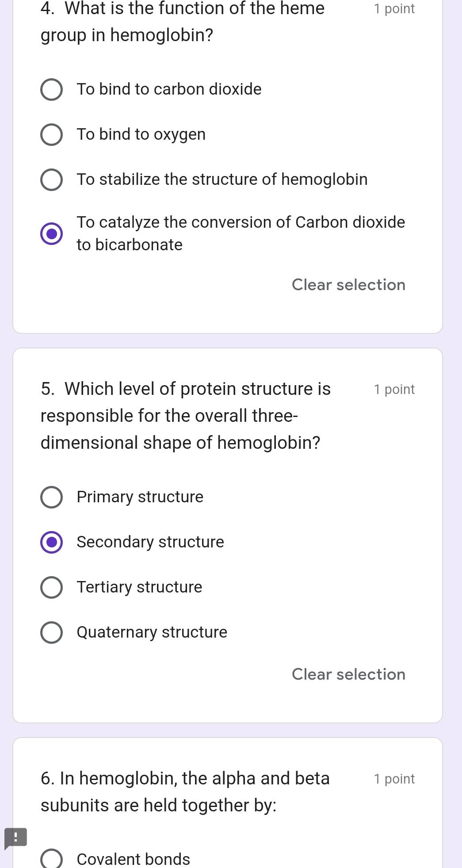Click the "Tertiary structure" label text
This screenshot has height=868, width=462.
coord(139,587)
